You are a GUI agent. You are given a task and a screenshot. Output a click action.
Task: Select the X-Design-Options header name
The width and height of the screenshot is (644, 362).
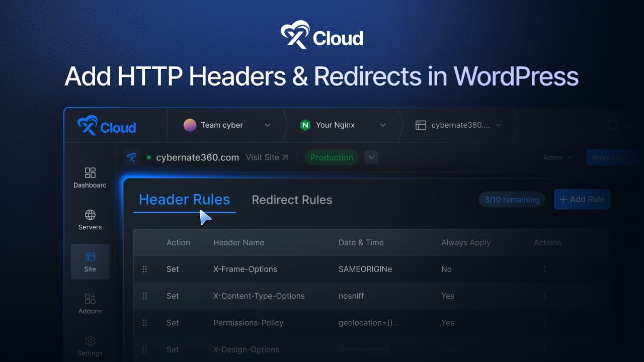pyautogui.click(x=246, y=349)
